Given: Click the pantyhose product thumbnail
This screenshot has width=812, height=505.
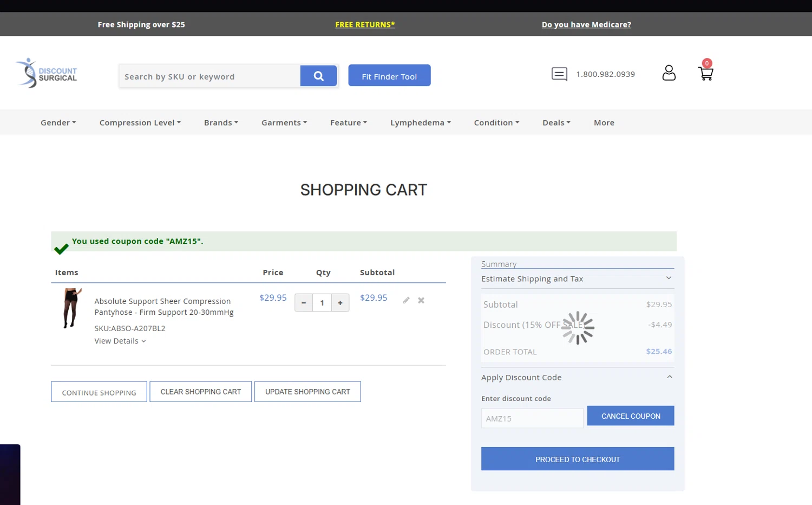Looking at the screenshot, I should (71, 308).
